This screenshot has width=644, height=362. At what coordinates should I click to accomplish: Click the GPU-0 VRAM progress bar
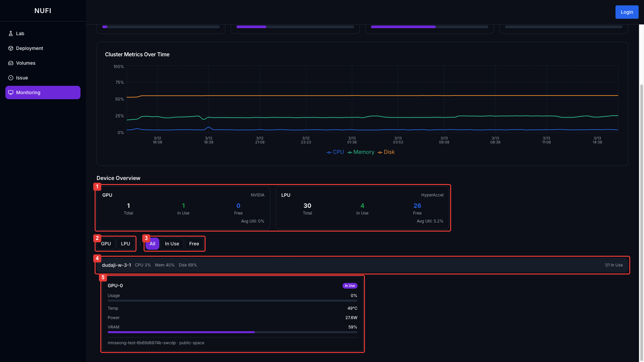click(232, 332)
